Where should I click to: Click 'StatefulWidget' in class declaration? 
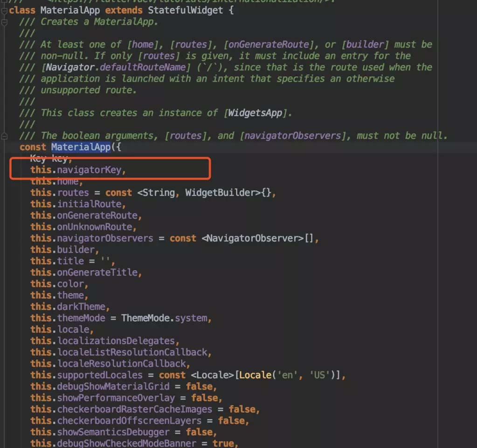[185, 10]
